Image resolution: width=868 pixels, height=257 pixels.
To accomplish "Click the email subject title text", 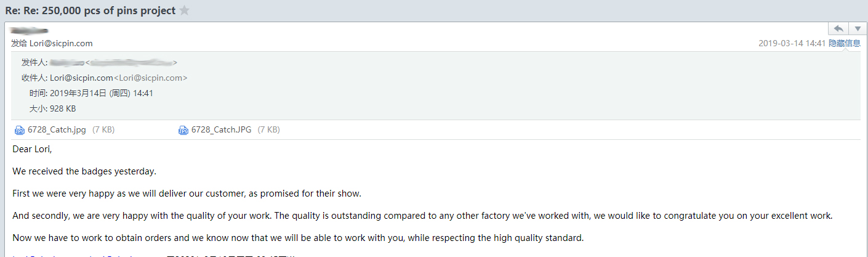I will [90, 10].
